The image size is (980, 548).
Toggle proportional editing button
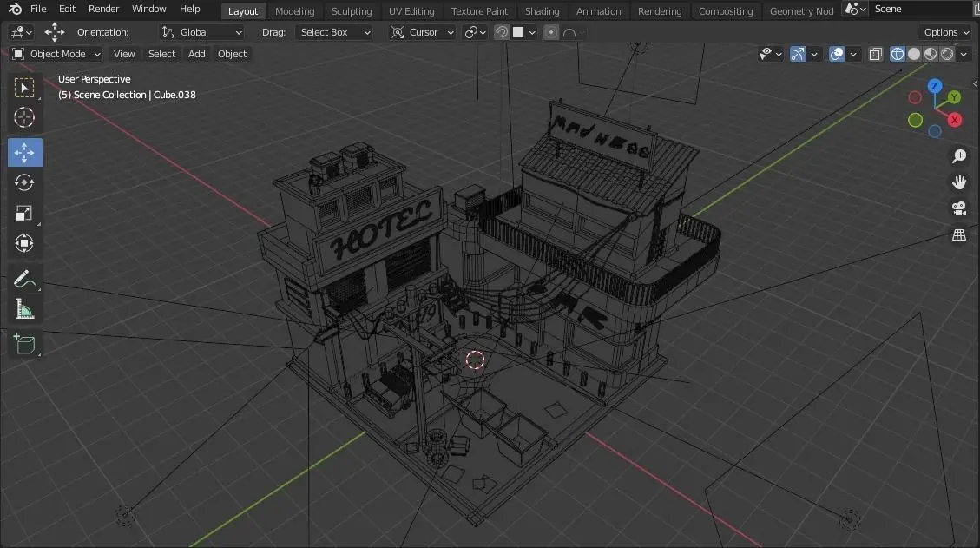click(550, 32)
